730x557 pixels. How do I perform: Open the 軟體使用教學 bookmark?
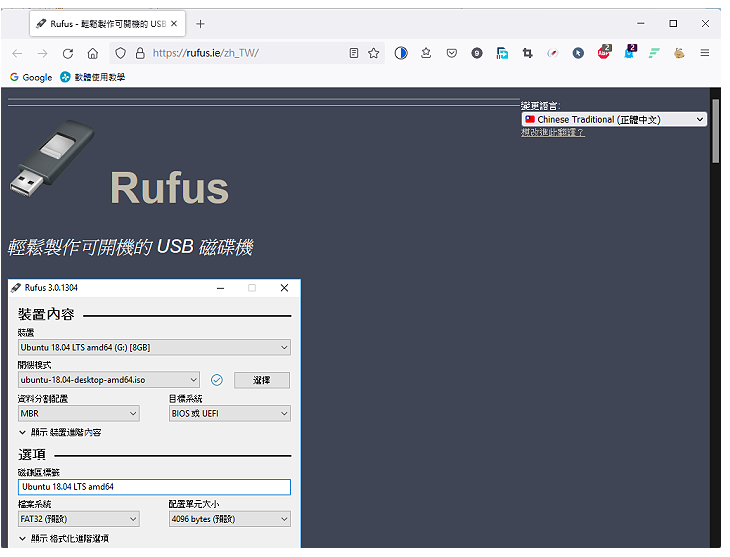pyautogui.click(x=93, y=77)
